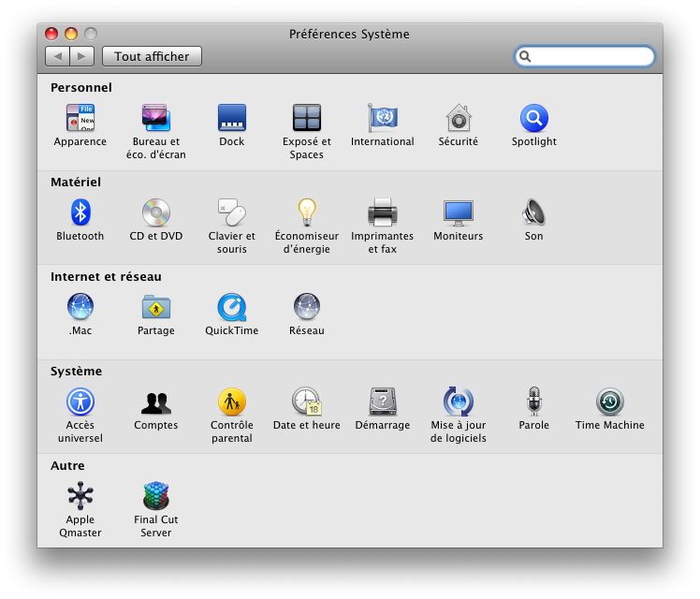Click the Autre section heading
Image resolution: width=700 pixels, height=599 pixels.
coord(67,465)
